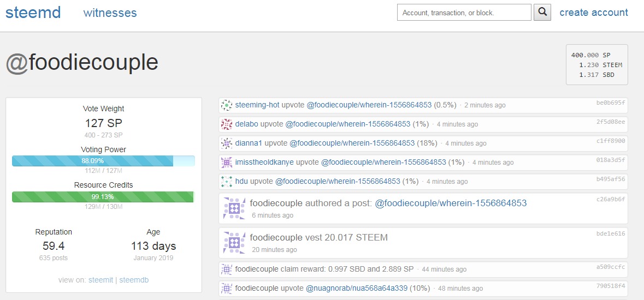644x300 pixels.
Task: Open post link in imisstheoldkanye upvote row
Action: [x=383, y=162]
